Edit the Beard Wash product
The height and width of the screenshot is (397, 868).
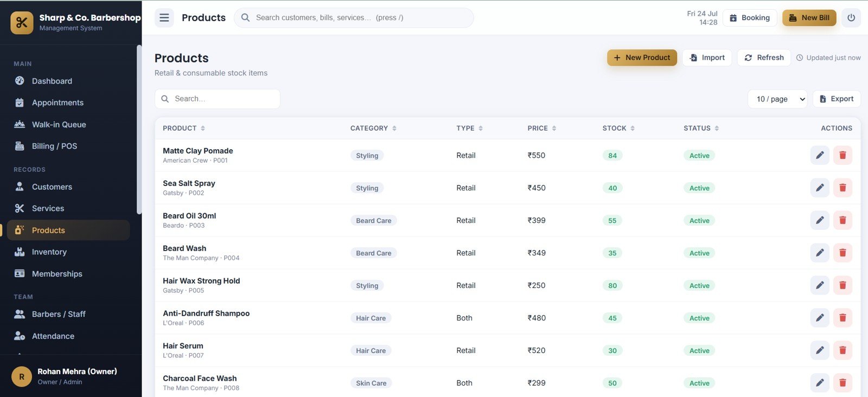click(820, 253)
